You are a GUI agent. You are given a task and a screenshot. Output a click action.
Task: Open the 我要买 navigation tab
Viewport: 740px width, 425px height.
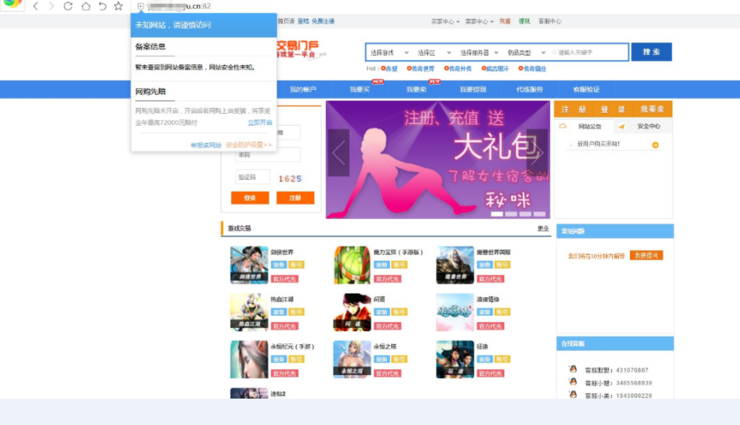pyautogui.click(x=360, y=90)
